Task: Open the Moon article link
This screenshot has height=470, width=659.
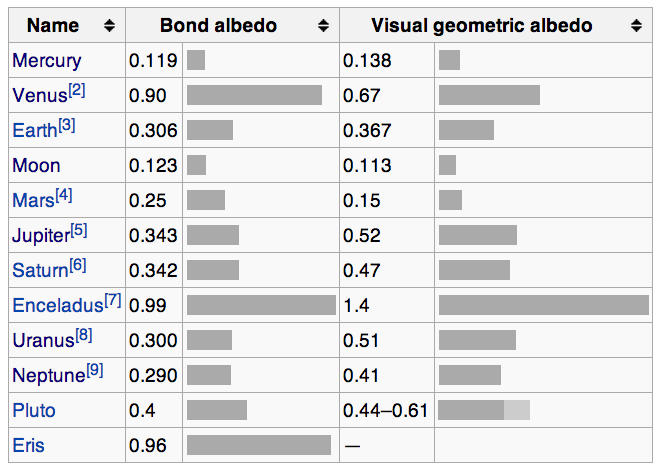Action: pyautogui.click(x=36, y=166)
